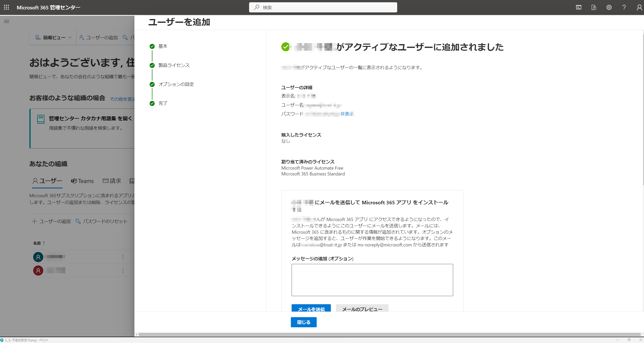Viewport: 644px width, 343px height.
Task: Click + ユーザーの追加 under organization
Action: click(51, 221)
